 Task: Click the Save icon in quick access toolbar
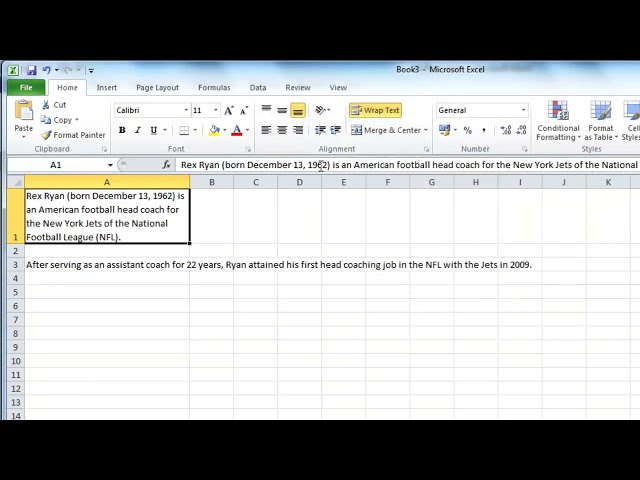[x=31, y=70]
